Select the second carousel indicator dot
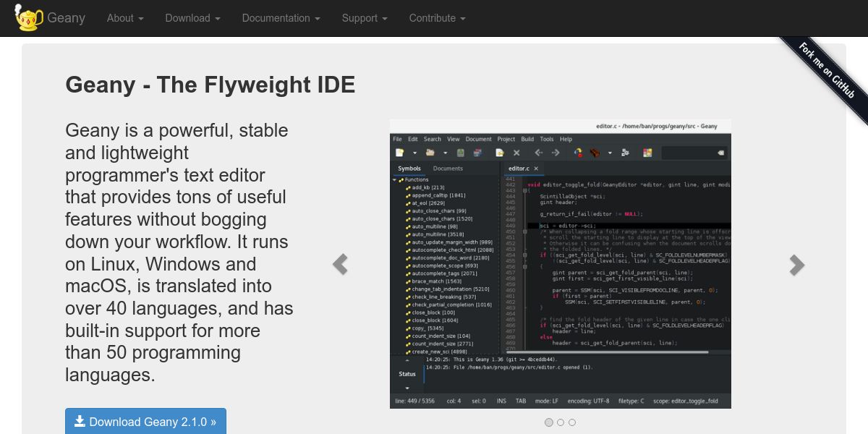Image resolution: width=868 pixels, height=434 pixels. click(561, 422)
